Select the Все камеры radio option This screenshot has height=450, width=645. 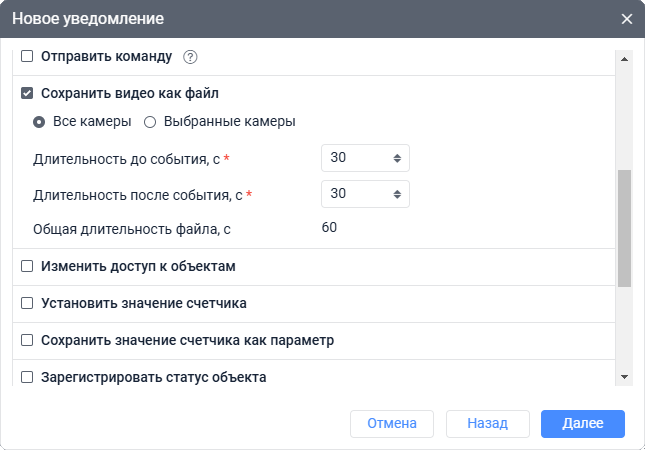[x=39, y=122]
